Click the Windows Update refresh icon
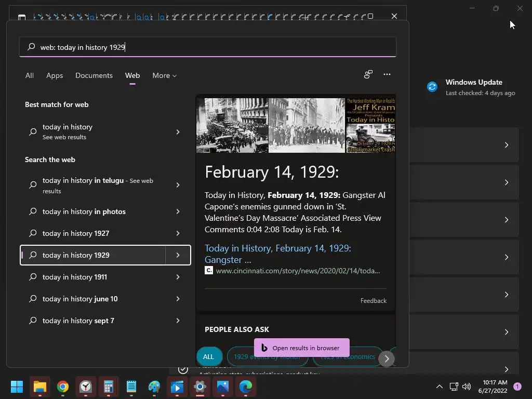Viewport: 532px width, 399px height. (x=432, y=87)
